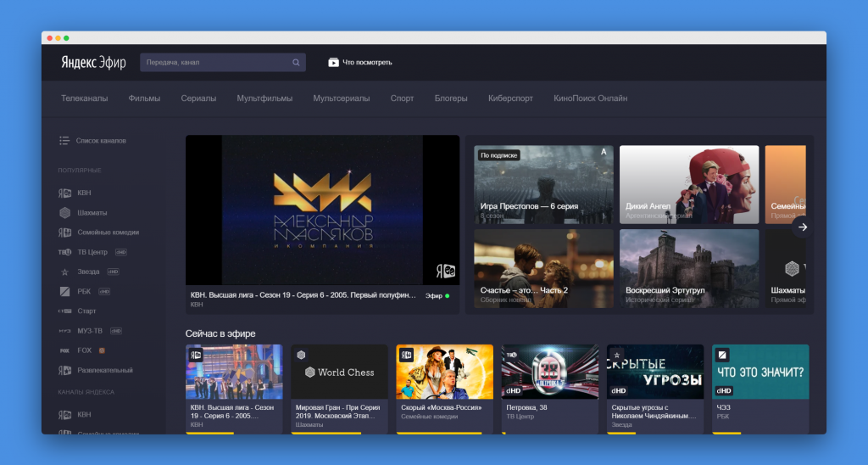This screenshot has height=465, width=868.
Task: Open Семейные комедии channel link in sidebar
Action: (108, 232)
